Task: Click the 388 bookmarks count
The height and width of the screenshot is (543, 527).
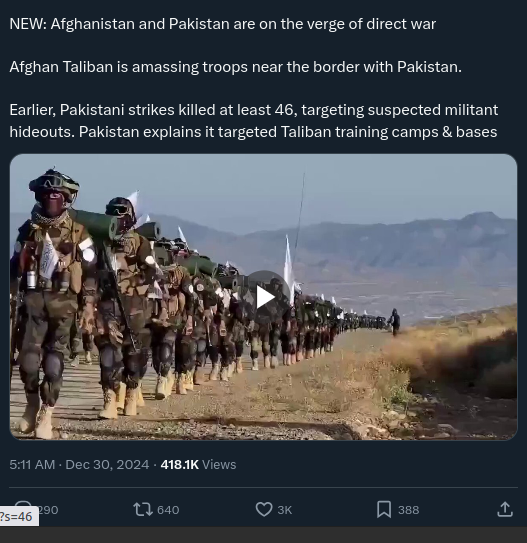Action: click(x=409, y=510)
